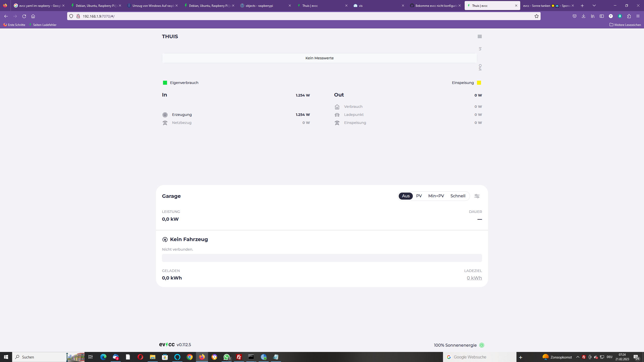This screenshot has height=362, width=644.
Task: Open Erste Schritte bookmark
Action: point(14,25)
